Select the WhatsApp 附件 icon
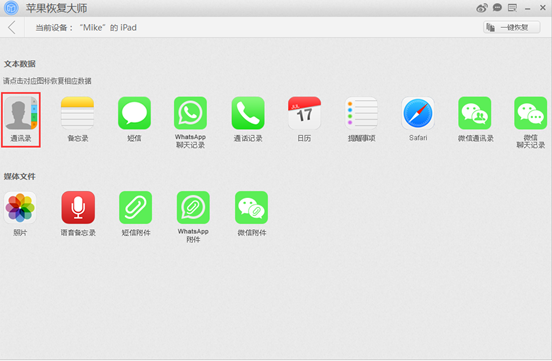Screen dimensions: 552x361 point(193,208)
